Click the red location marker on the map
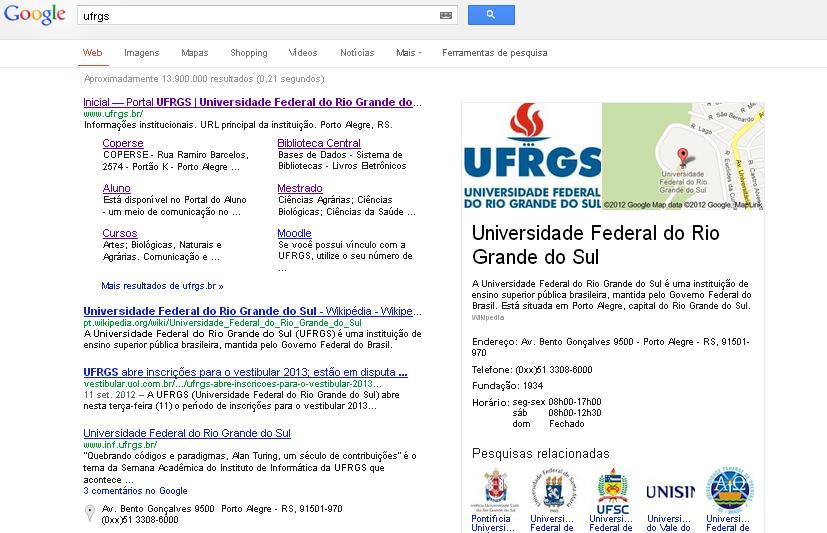 pos(683,156)
